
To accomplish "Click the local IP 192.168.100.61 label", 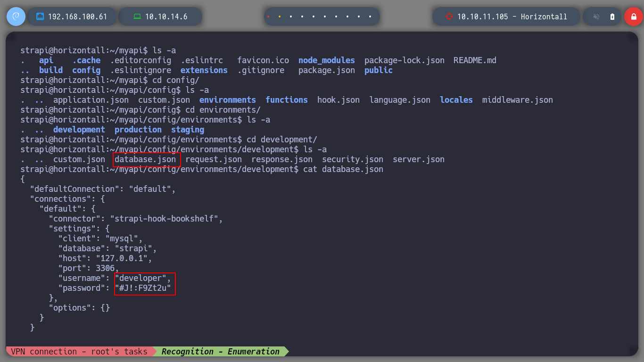I will 78,16.
